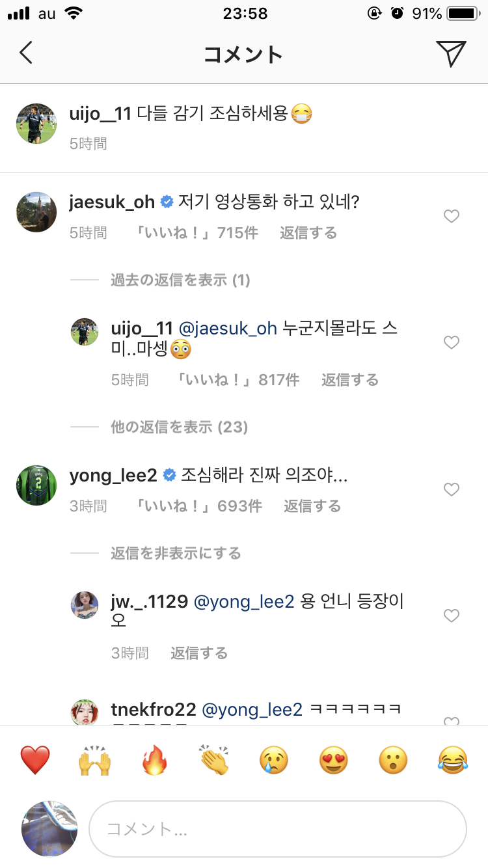
Task: Like the jw._.1129 reply with the heart
Action: (451, 616)
